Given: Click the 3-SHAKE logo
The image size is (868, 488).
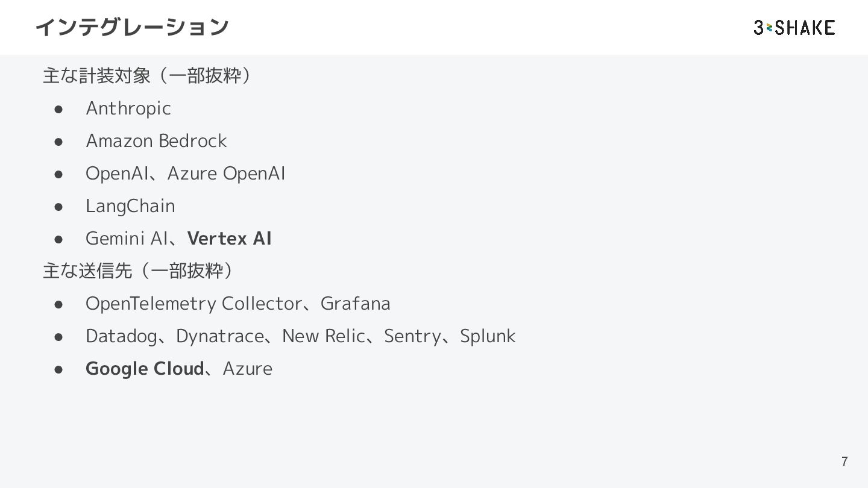Looking at the screenshot, I should (x=794, y=28).
